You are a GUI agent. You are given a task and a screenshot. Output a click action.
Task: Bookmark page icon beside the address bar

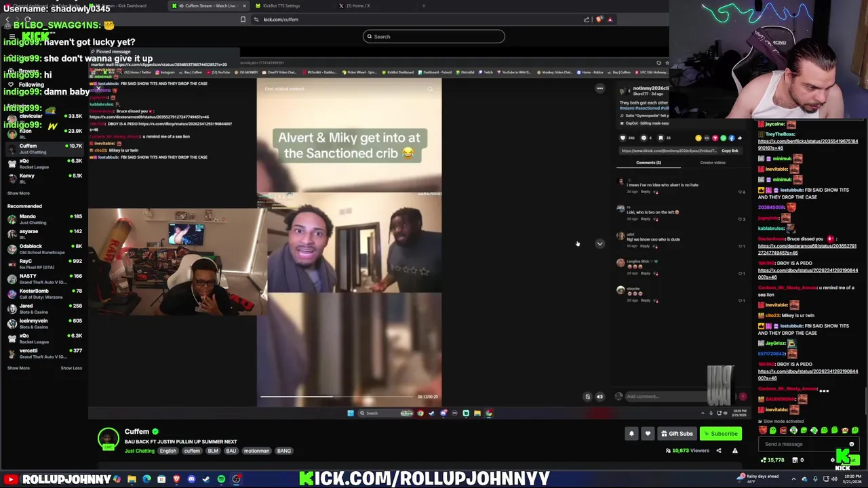tap(243, 20)
